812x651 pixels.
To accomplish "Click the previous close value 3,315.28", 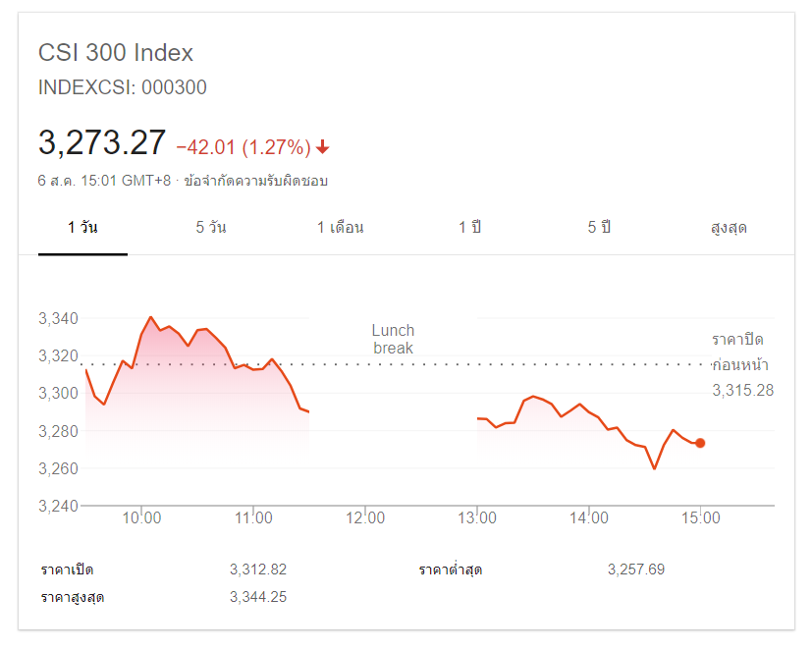I will pyautogui.click(x=742, y=391).
